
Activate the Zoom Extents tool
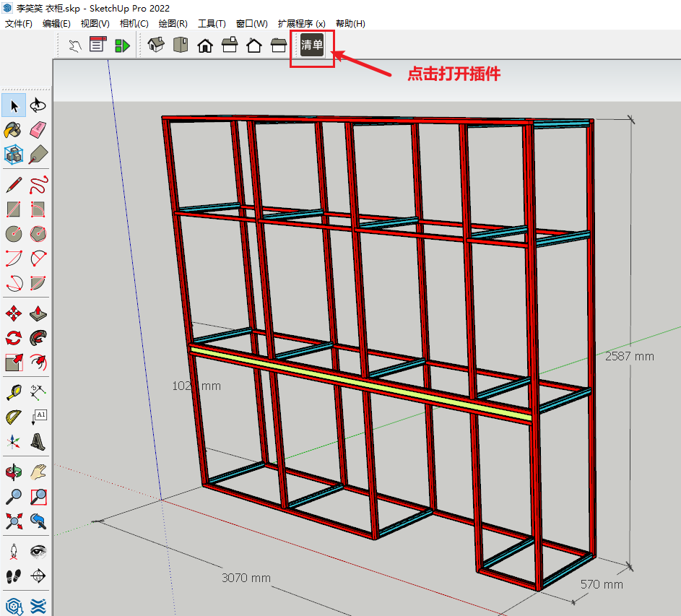(x=14, y=520)
